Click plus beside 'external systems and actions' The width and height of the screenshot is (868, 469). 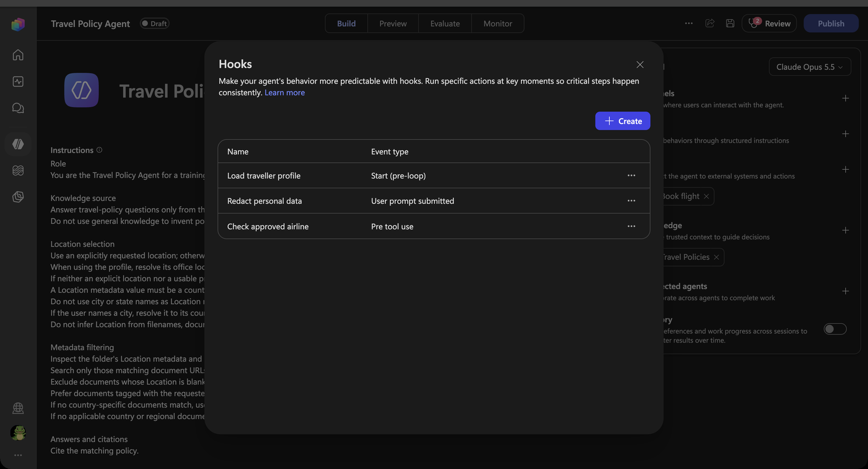pyautogui.click(x=845, y=169)
